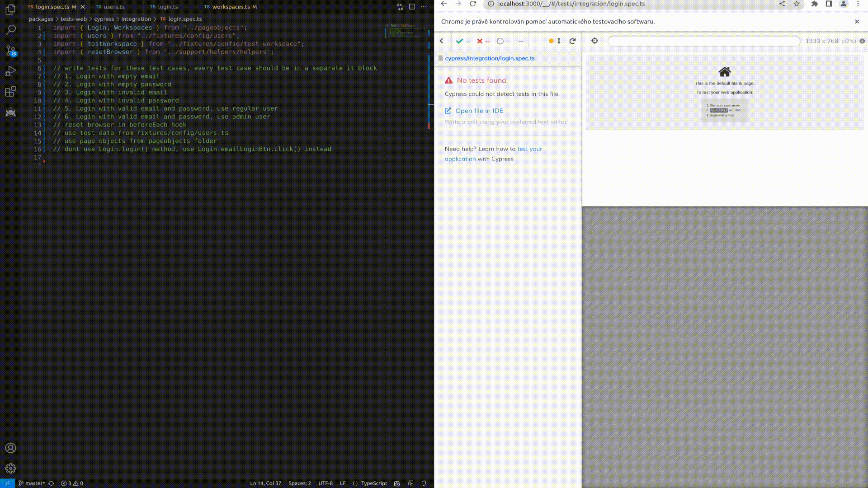Open the Accounts menu in activity bar
The image size is (868, 488).
pyautogui.click(x=10, y=448)
